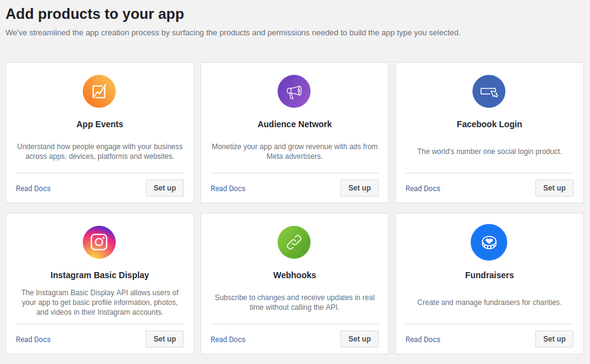The width and height of the screenshot is (590, 364).
Task: Open Read Docs for Instagram Basic Display
Action: click(x=33, y=339)
